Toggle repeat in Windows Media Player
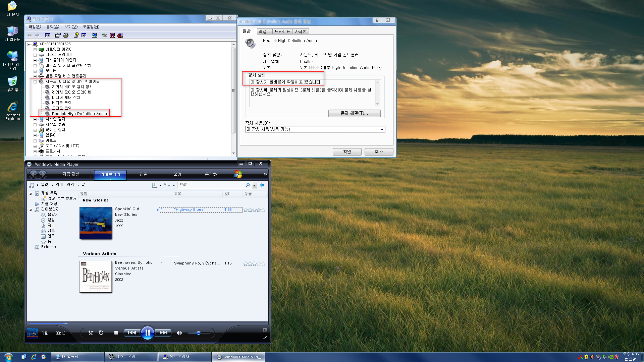The height and width of the screenshot is (362, 644). pyautogui.click(x=101, y=333)
